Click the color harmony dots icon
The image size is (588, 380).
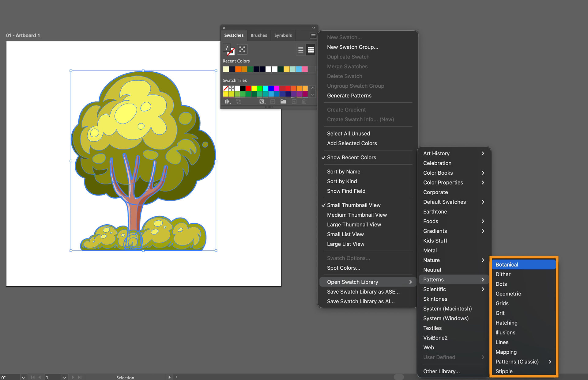(x=242, y=49)
